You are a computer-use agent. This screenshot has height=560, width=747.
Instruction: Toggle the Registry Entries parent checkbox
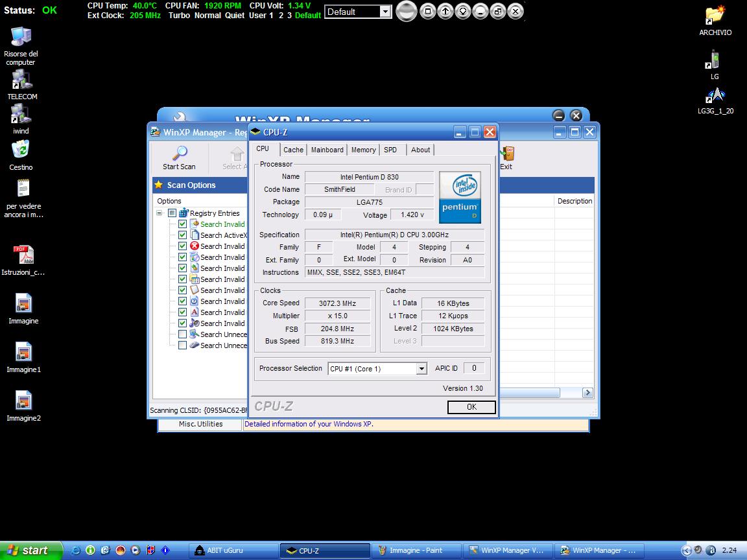click(172, 213)
